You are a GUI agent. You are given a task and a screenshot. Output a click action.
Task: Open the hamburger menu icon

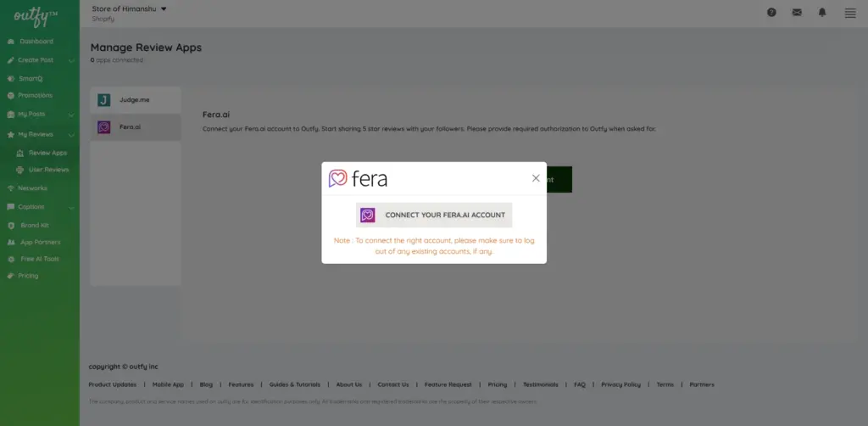pyautogui.click(x=850, y=13)
